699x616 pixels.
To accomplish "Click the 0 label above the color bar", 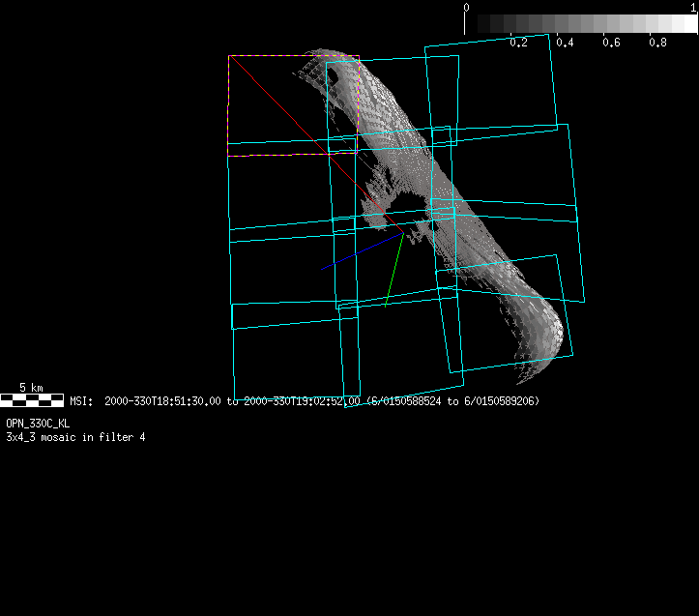I will coord(467,7).
